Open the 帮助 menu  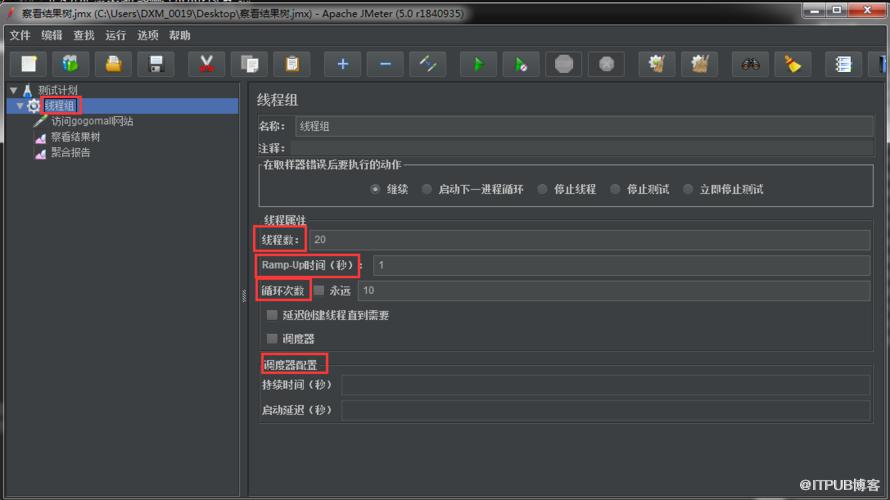click(x=179, y=35)
